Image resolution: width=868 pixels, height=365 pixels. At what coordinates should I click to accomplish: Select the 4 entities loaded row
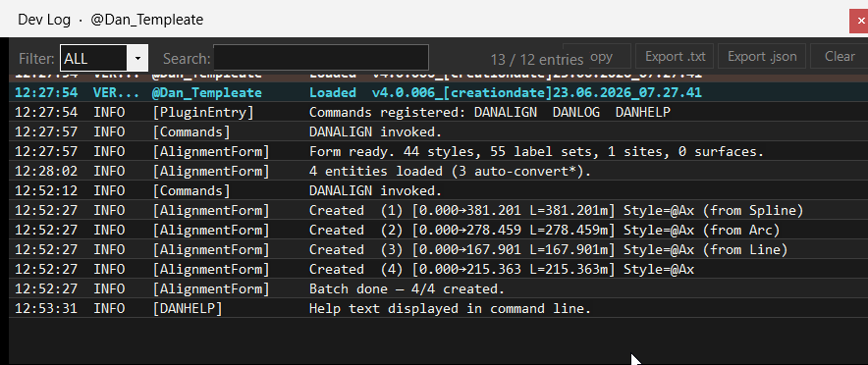click(439, 172)
